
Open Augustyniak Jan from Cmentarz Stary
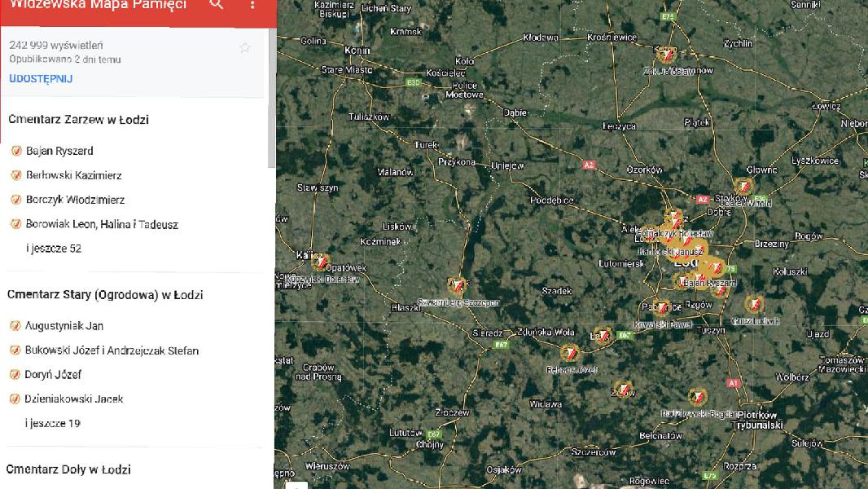(64, 326)
